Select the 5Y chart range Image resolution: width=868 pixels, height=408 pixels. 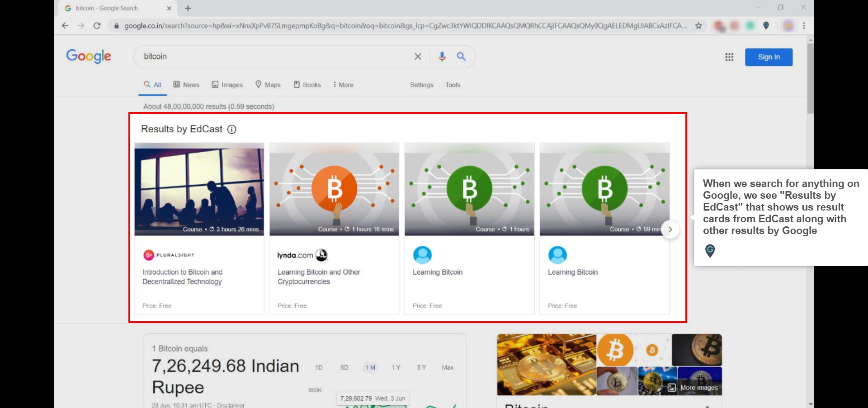tap(422, 367)
